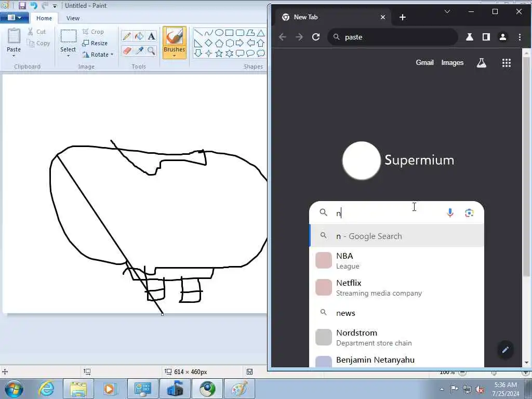
Task: Select the Down arrow shape
Action: coord(198,54)
